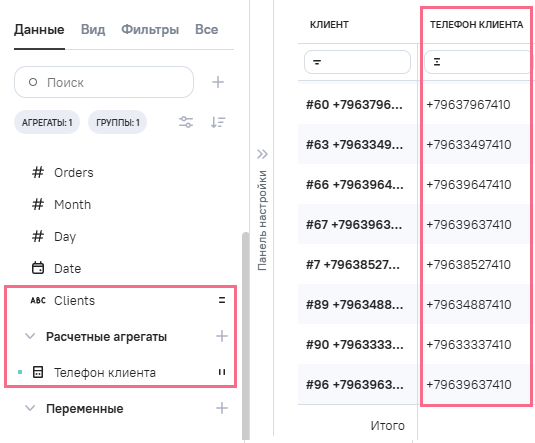Add a new calculated aggregate with plus
The width and height of the screenshot is (535, 443).
click(222, 336)
